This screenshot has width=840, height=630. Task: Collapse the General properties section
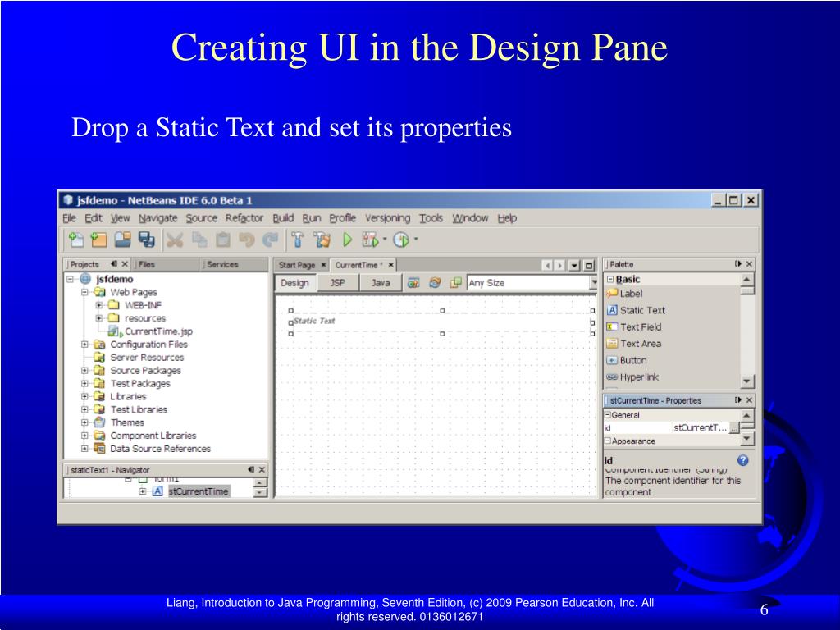tap(608, 414)
